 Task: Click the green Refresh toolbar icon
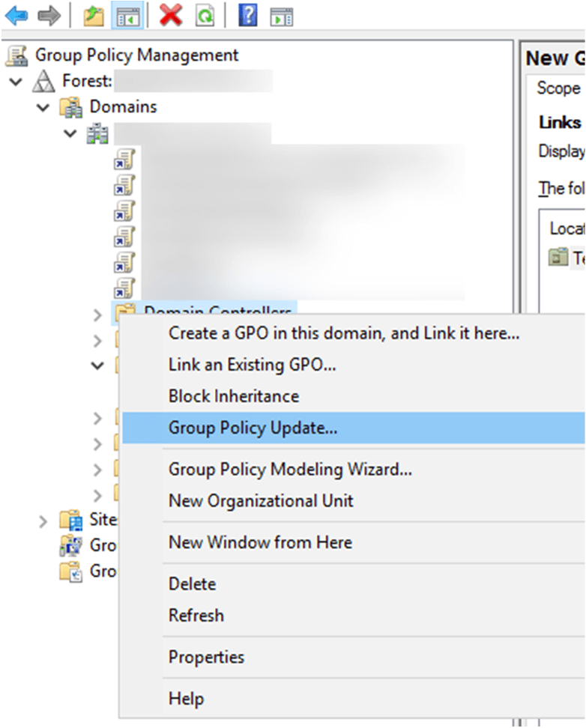click(205, 16)
